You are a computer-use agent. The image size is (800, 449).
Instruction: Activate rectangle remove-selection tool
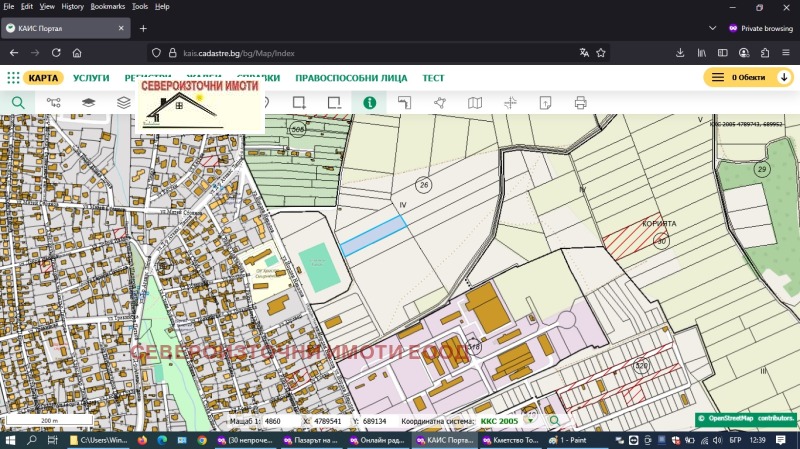pos(334,103)
